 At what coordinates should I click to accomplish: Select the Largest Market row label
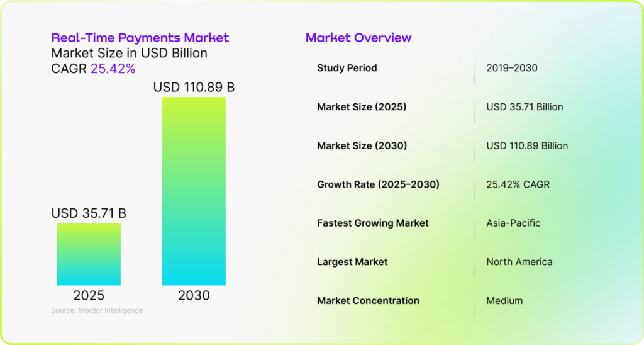(x=352, y=262)
